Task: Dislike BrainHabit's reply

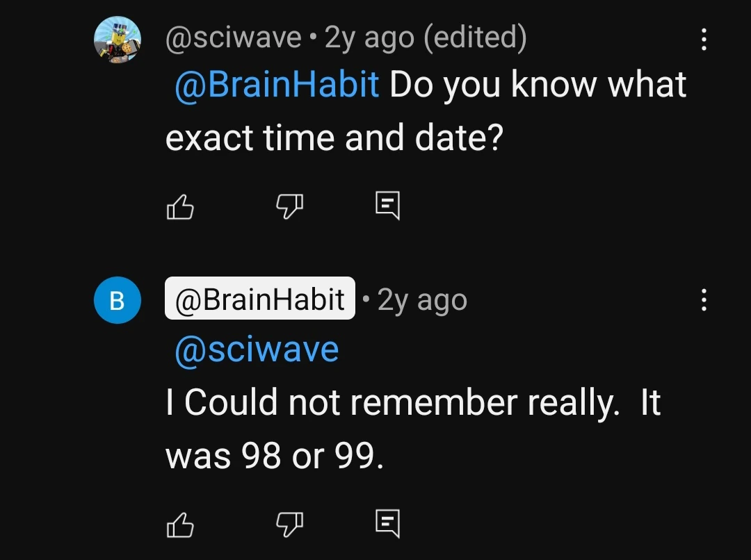Action: click(x=290, y=524)
